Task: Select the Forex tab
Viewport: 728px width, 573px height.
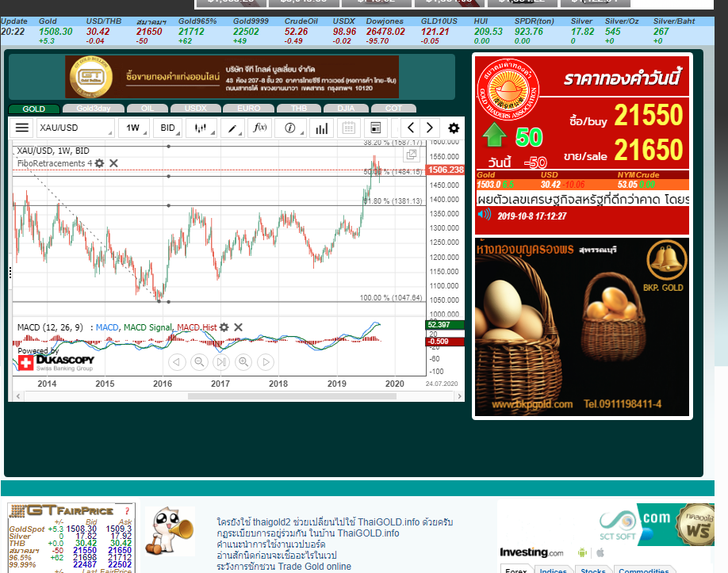Action: click(515, 569)
